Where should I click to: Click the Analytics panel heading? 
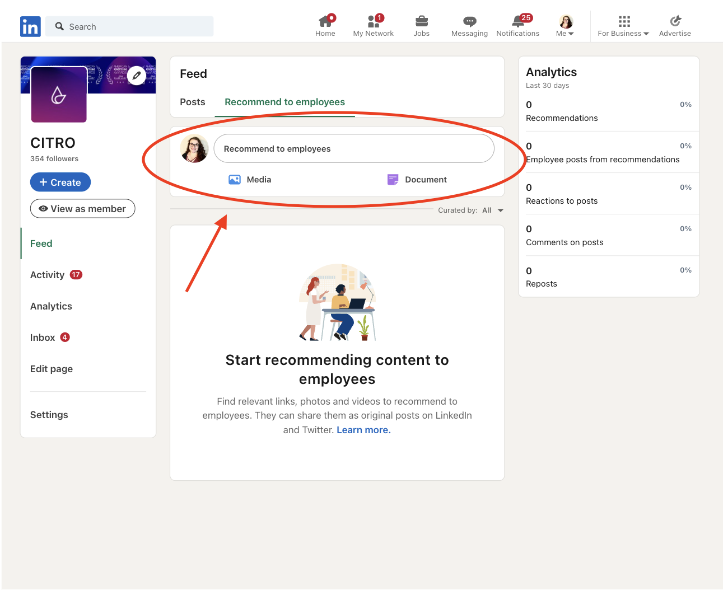(x=551, y=72)
